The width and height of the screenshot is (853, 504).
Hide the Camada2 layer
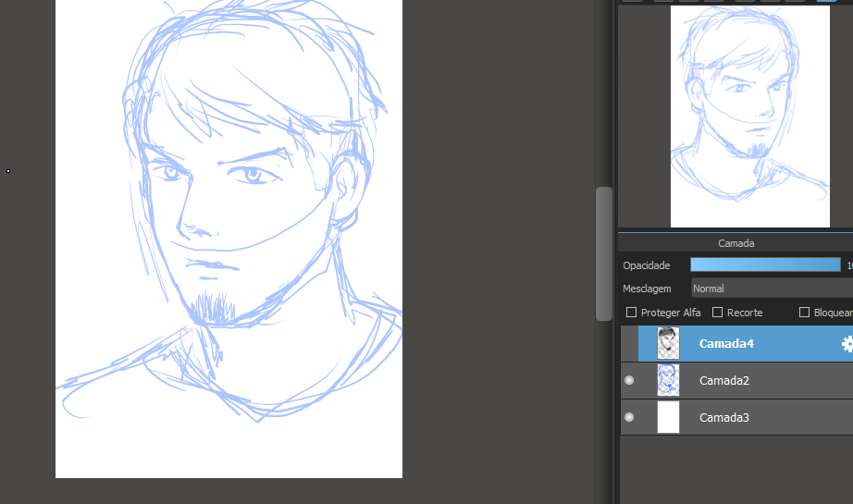629,380
